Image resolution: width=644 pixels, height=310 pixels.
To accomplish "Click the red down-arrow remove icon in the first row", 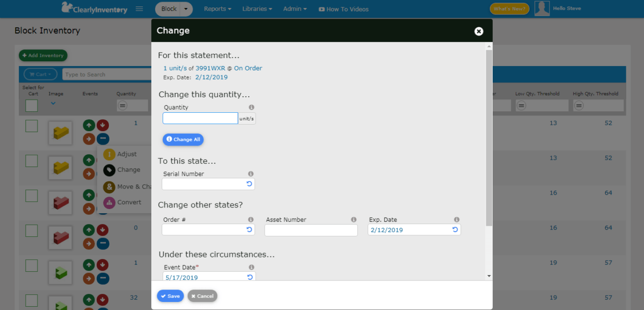I will click(x=103, y=124).
